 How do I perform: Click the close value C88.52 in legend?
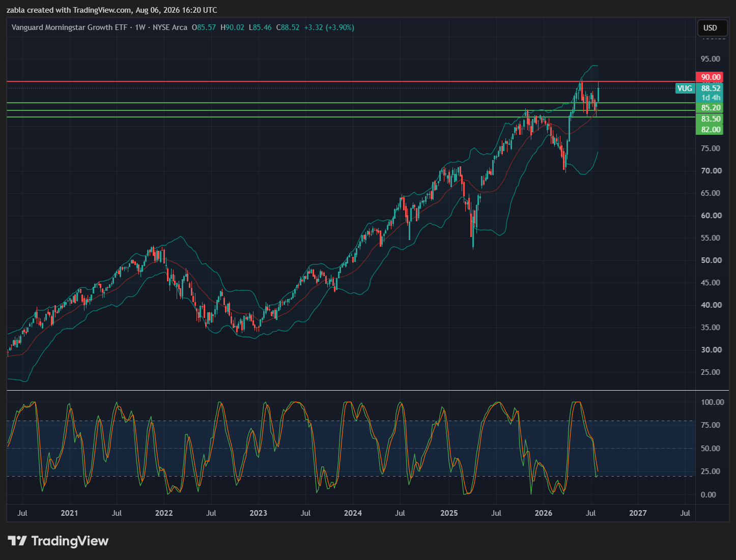tap(288, 27)
